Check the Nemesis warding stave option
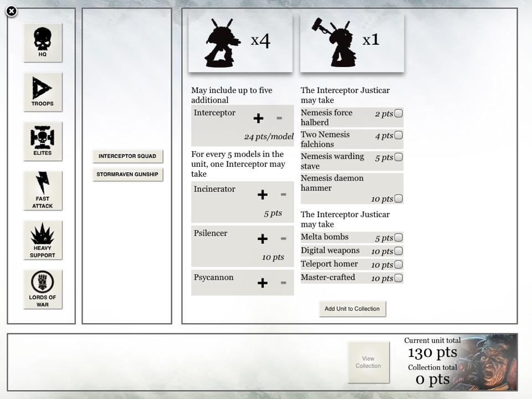This screenshot has height=399, width=532. pyautogui.click(x=398, y=157)
